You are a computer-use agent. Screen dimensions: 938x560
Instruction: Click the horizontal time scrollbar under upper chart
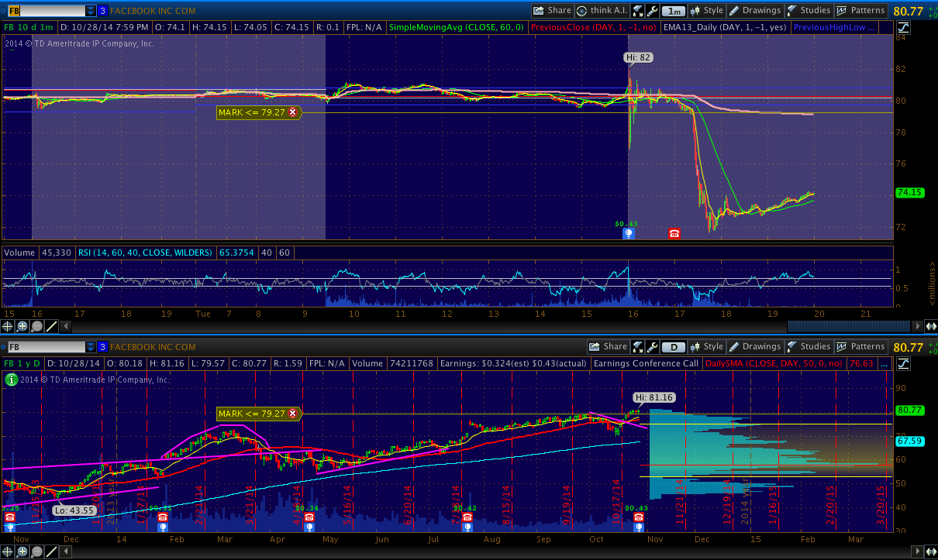pos(845,326)
